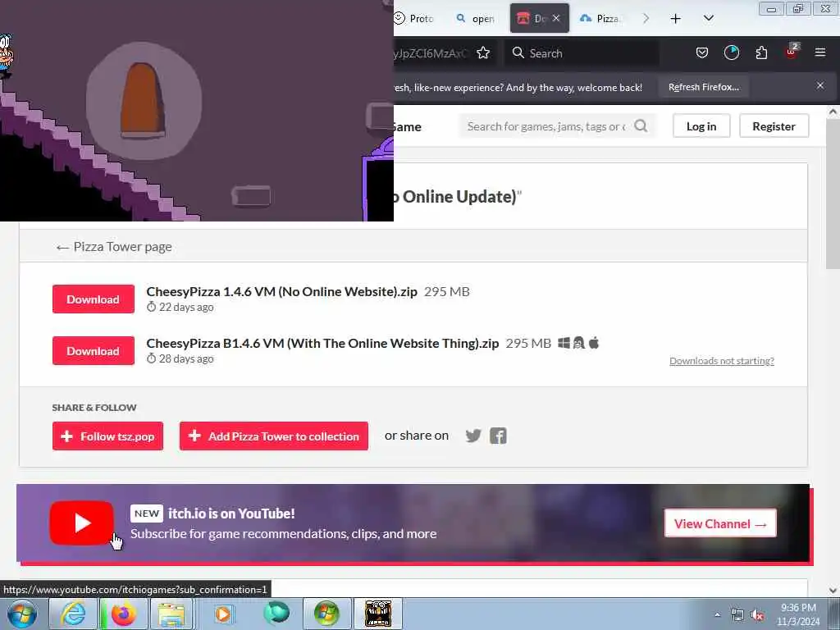Open the Extensions puzzle icon
This screenshot has height=630, width=840.
click(761, 52)
